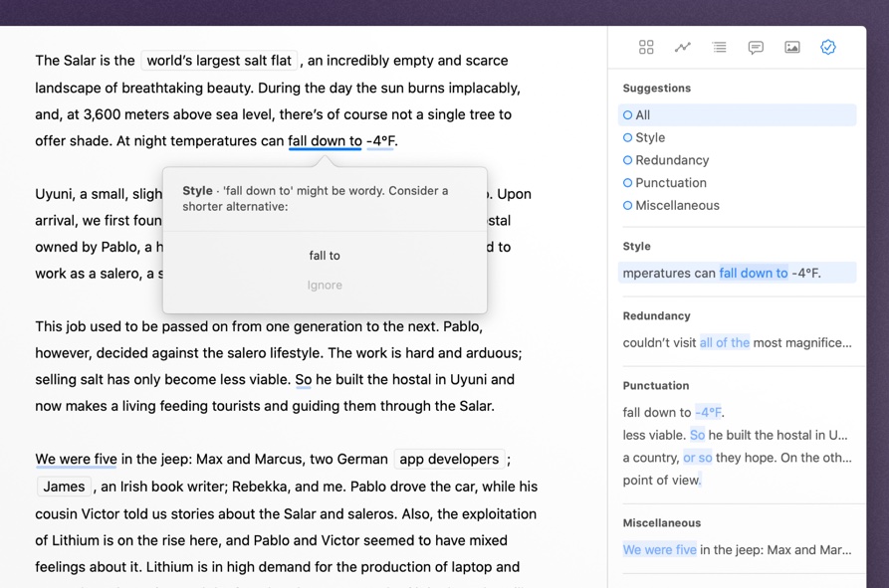Open the comments bubble icon
Viewport: 889px width, 588px height.
[756, 47]
